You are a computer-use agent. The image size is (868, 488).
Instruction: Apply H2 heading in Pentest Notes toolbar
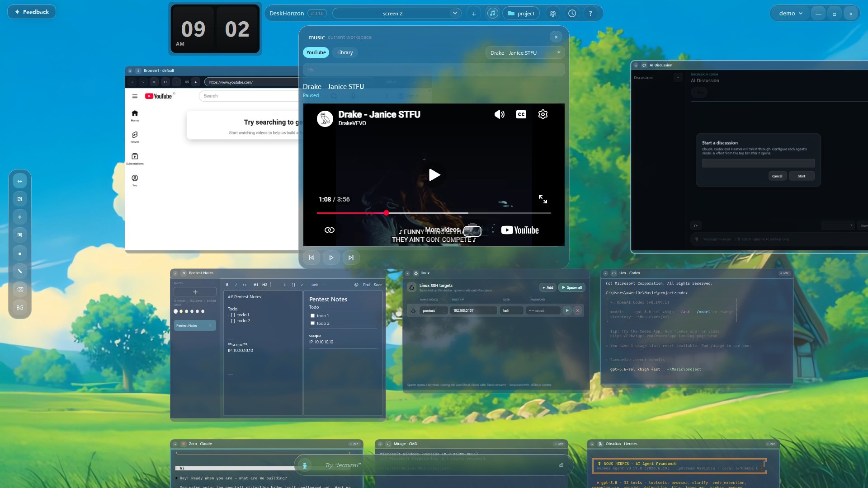coord(265,285)
